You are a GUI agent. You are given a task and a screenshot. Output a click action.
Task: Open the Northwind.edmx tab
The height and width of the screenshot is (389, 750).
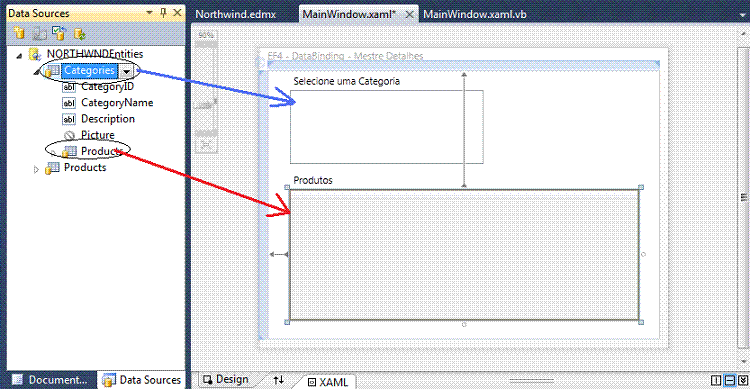235,14
